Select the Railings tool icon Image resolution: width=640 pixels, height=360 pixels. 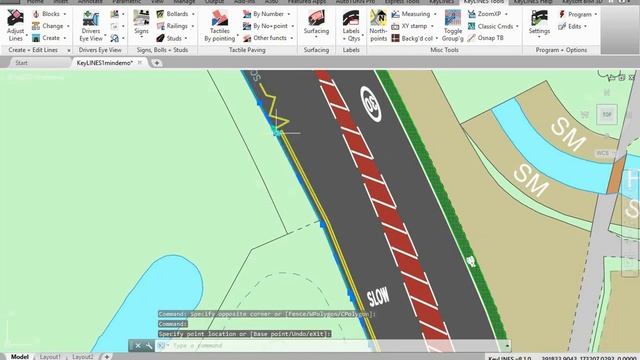pyautogui.click(x=160, y=26)
